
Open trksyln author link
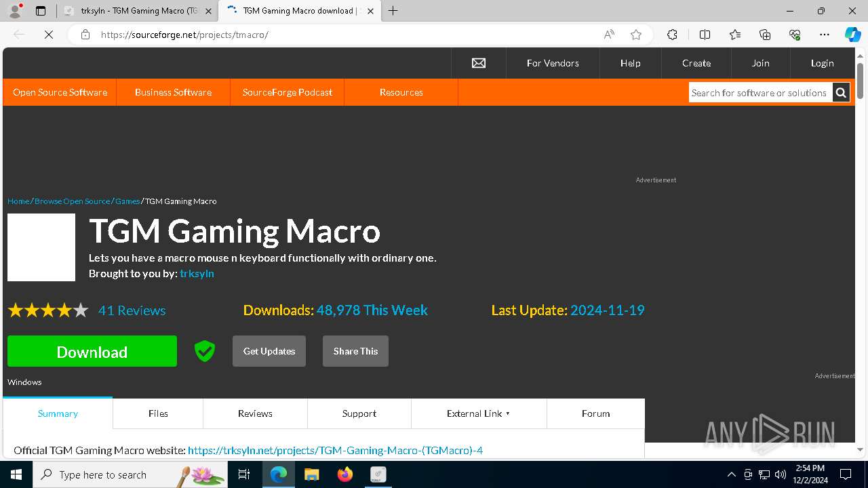pos(197,273)
